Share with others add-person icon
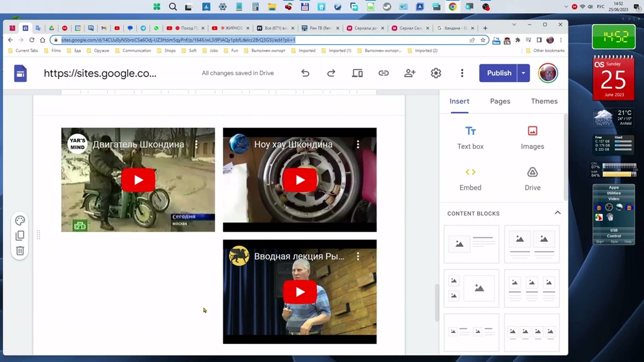 point(410,73)
